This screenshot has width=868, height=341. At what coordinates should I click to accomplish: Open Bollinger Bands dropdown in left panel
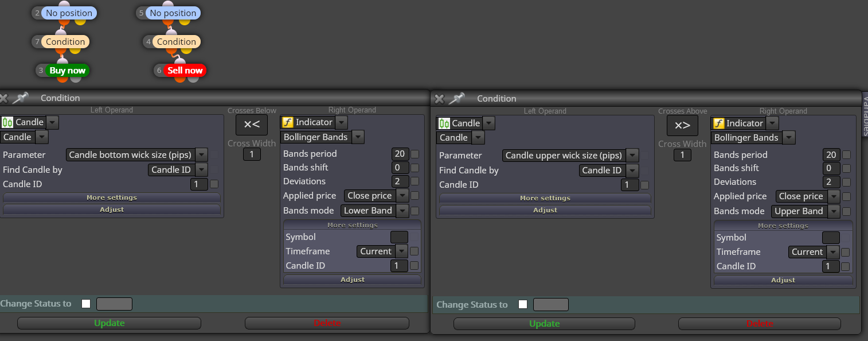[358, 137]
